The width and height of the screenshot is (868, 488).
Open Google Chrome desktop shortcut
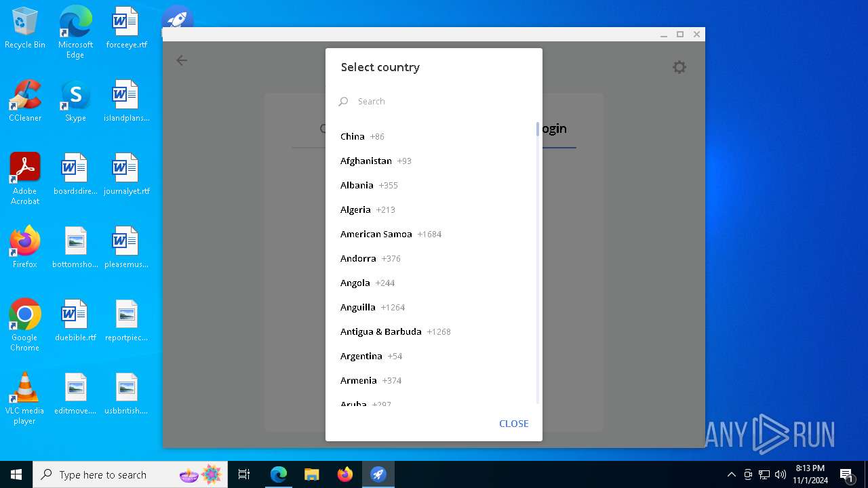click(x=25, y=325)
